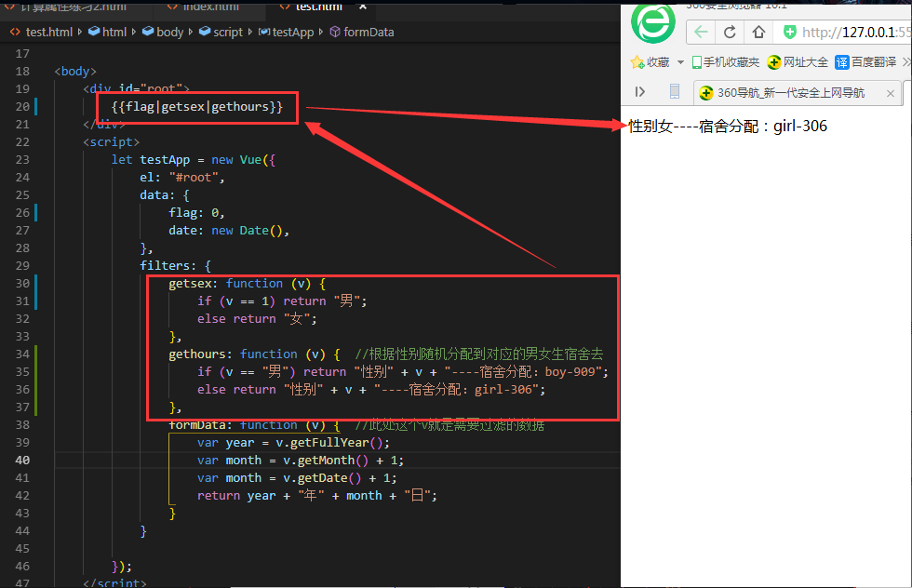The height and width of the screenshot is (588, 912).
Task: Click html in the breadcrumb path
Action: pos(114,32)
